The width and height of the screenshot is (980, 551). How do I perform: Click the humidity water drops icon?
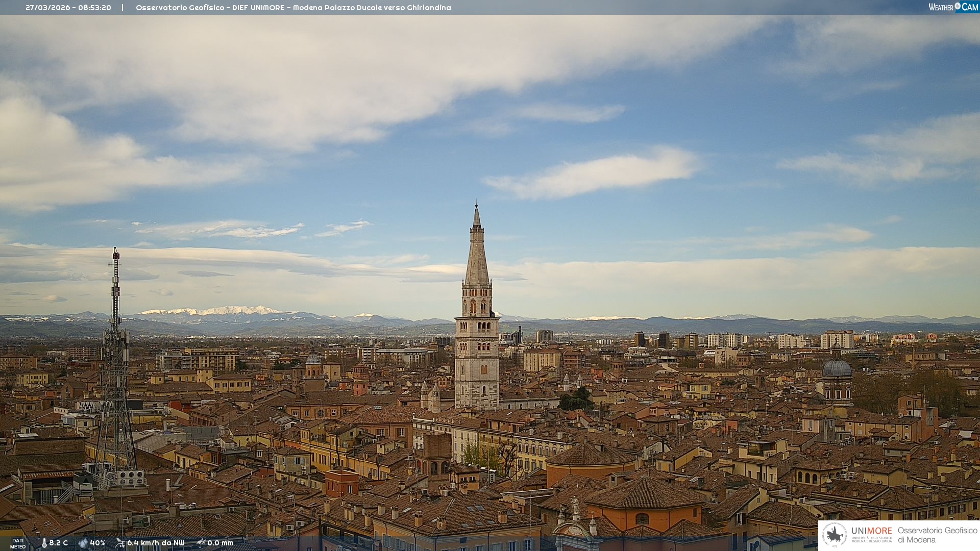(83, 543)
